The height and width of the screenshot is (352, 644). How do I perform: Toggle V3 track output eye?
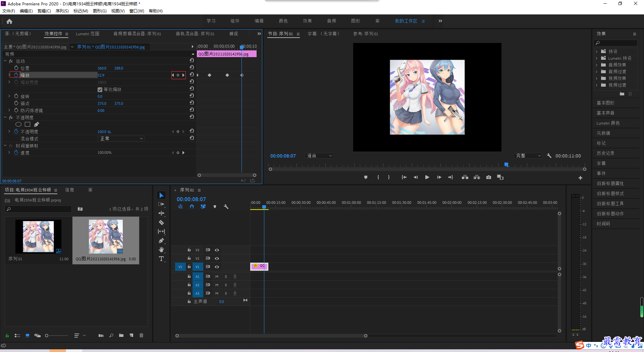pos(217,250)
